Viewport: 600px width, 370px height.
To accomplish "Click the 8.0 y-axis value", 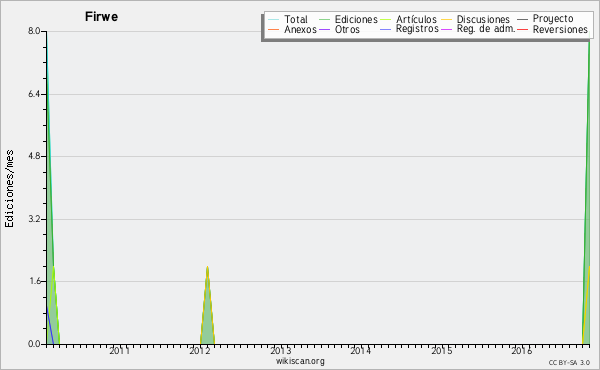I will tap(34, 31).
